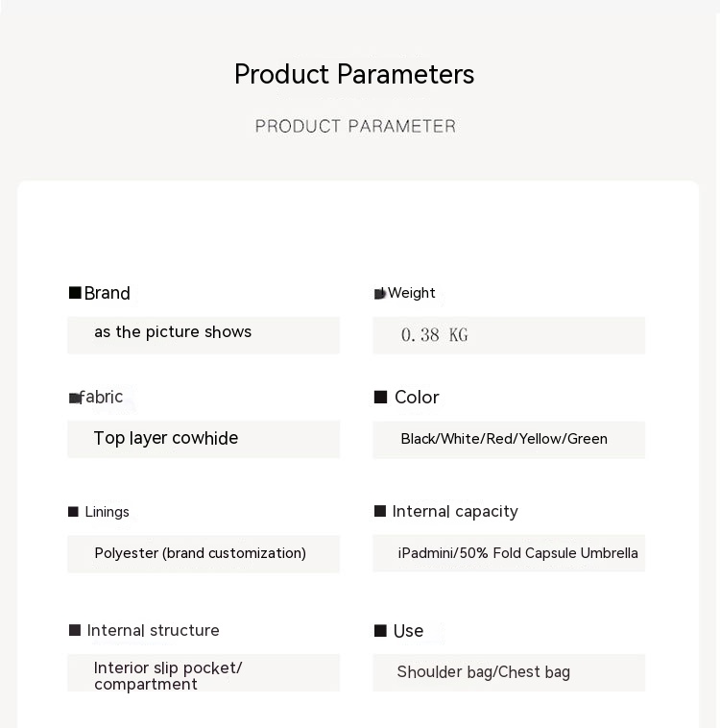
Task: Click the square bullet before Internal structure
Action: (x=75, y=630)
